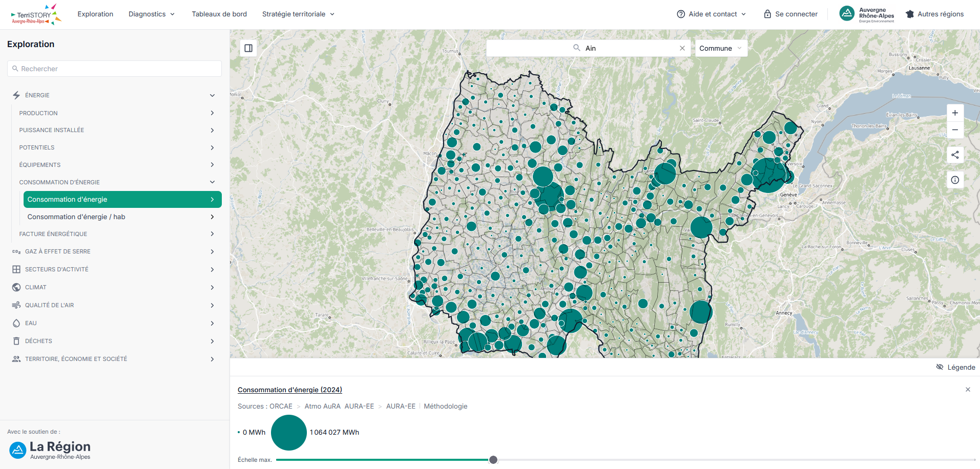
Task: Open the share icon on the map
Action: (x=955, y=155)
